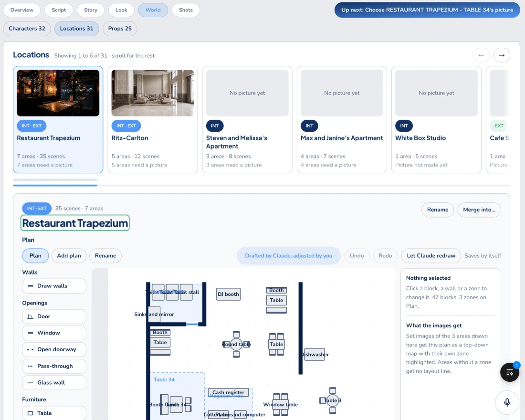Select the Window table block

click(x=281, y=405)
